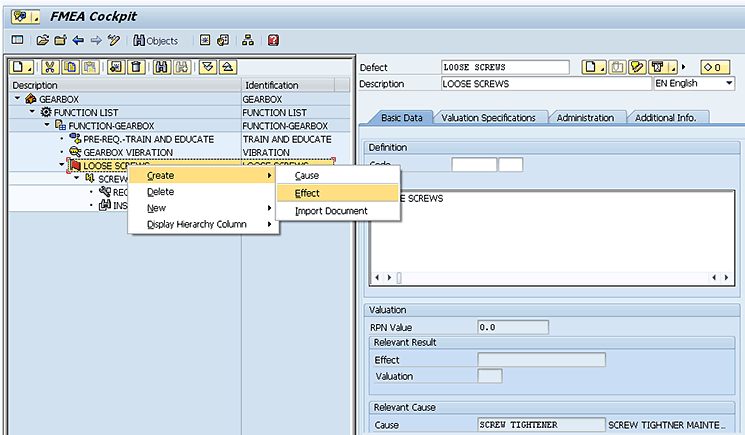Click the find binoculars icon in tree toolbar
This screenshot has height=435, width=745.
pos(160,66)
